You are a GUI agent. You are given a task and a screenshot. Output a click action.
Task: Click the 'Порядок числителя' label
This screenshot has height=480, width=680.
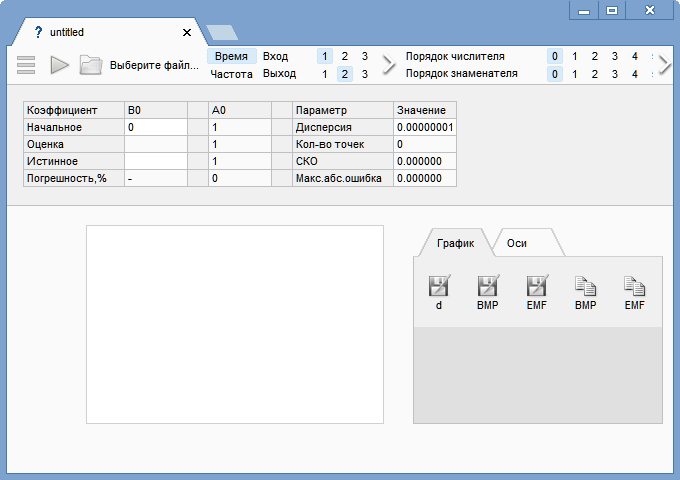coord(455,56)
